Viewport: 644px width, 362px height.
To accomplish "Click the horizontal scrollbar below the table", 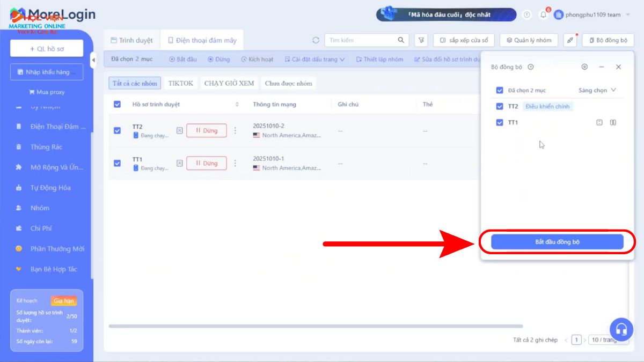I will pyautogui.click(x=316, y=326).
